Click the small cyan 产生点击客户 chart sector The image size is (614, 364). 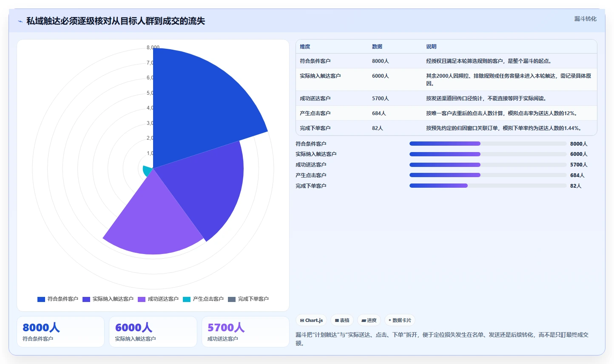148,171
